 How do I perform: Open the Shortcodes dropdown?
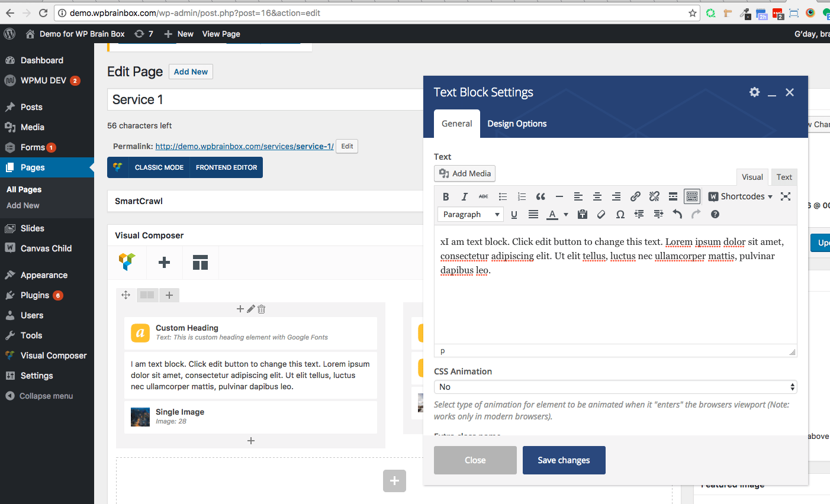[x=741, y=196]
